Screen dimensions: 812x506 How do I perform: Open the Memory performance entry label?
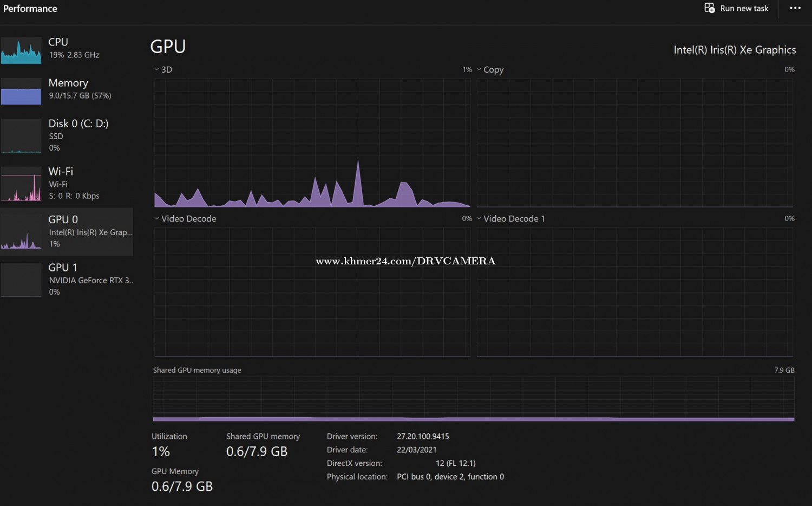(x=68, y=83)
